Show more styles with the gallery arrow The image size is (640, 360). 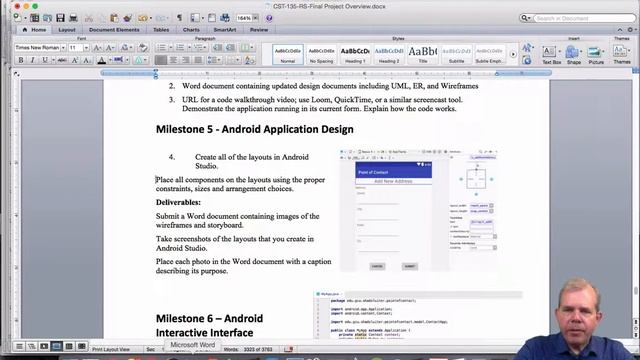[513, 55]
